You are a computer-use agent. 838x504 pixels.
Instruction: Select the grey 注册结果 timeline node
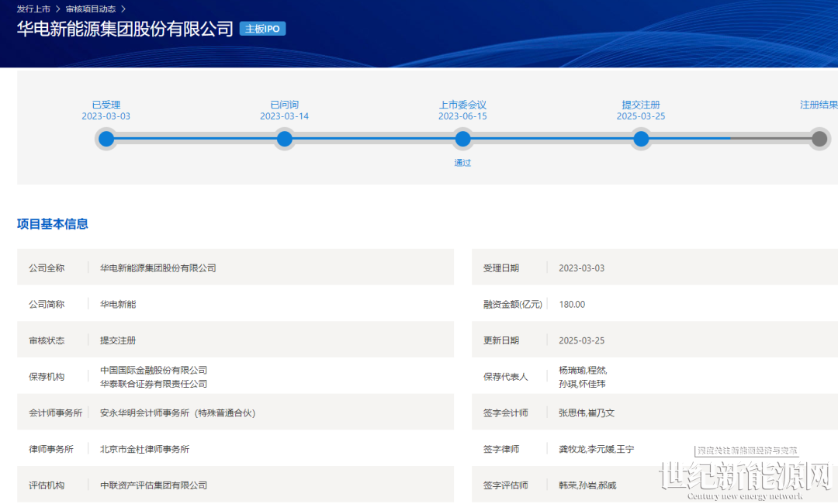[819, 140]
